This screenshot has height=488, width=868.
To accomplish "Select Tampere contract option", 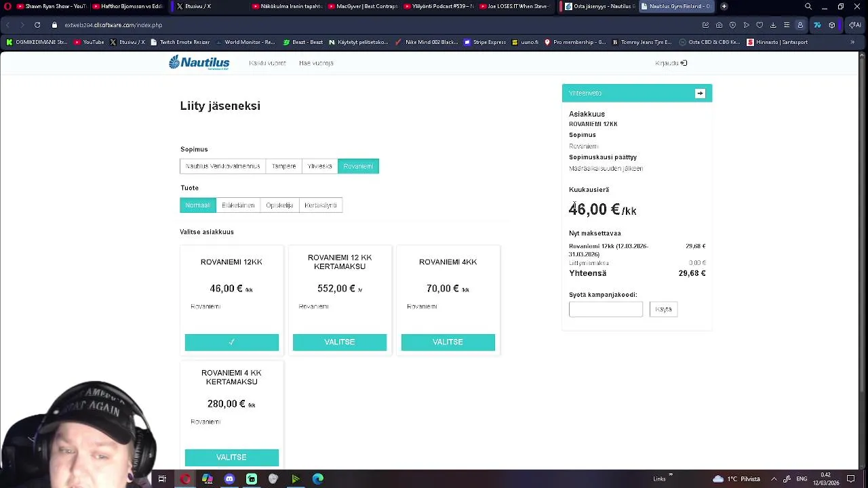I will point(283,166).
